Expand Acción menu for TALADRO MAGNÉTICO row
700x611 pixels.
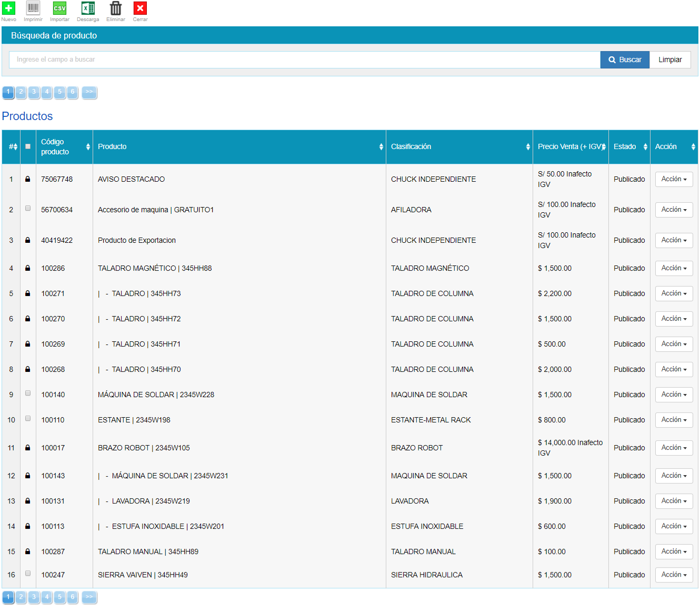tap(674, 268)
